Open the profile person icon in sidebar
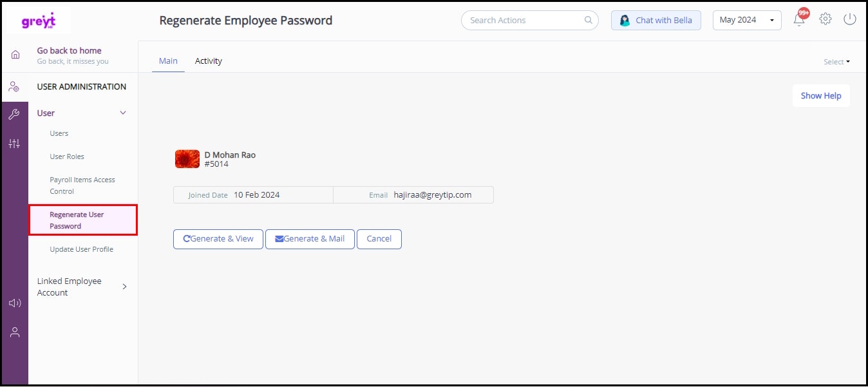868x387 pixels. point(14,332)
